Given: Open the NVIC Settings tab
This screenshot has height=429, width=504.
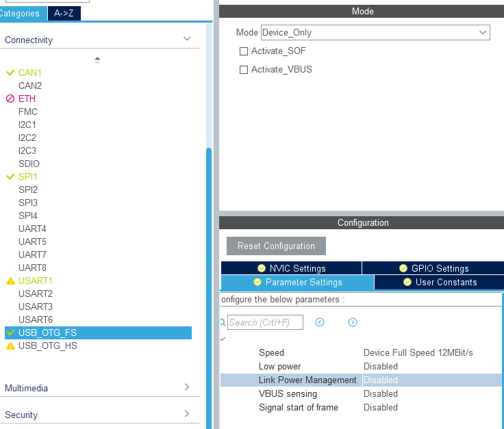Looking at the screenshot, I should tap(291, 268).
